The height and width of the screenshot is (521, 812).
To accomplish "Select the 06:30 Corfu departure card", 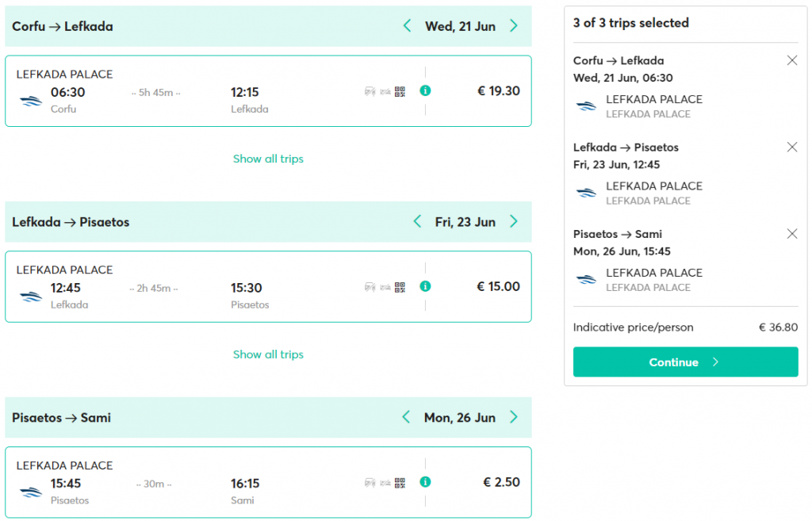I will pos(268,91).
